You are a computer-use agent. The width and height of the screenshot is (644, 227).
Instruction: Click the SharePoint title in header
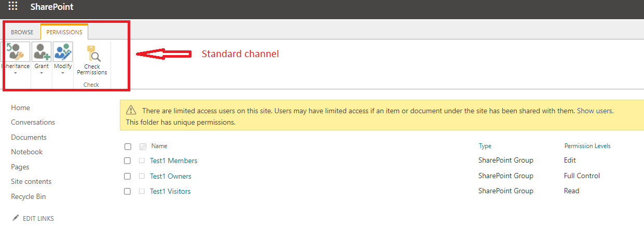(52, 7)
